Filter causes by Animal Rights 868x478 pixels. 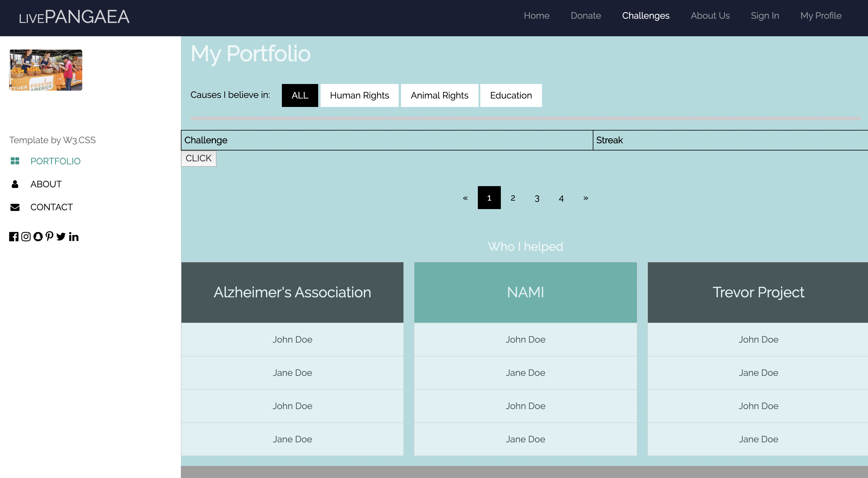coord(439,95)
